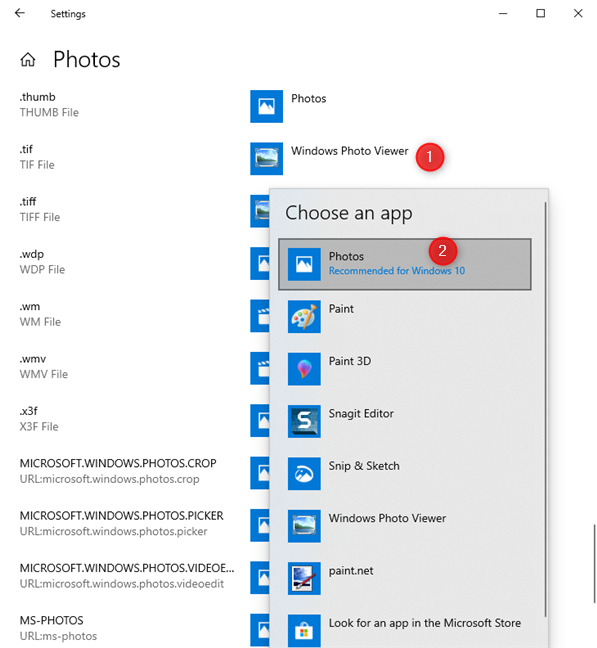Pick Snagit Editor as the app
Image resolution: width=597 pixels, height=648 pixels.
pos(405,421)
